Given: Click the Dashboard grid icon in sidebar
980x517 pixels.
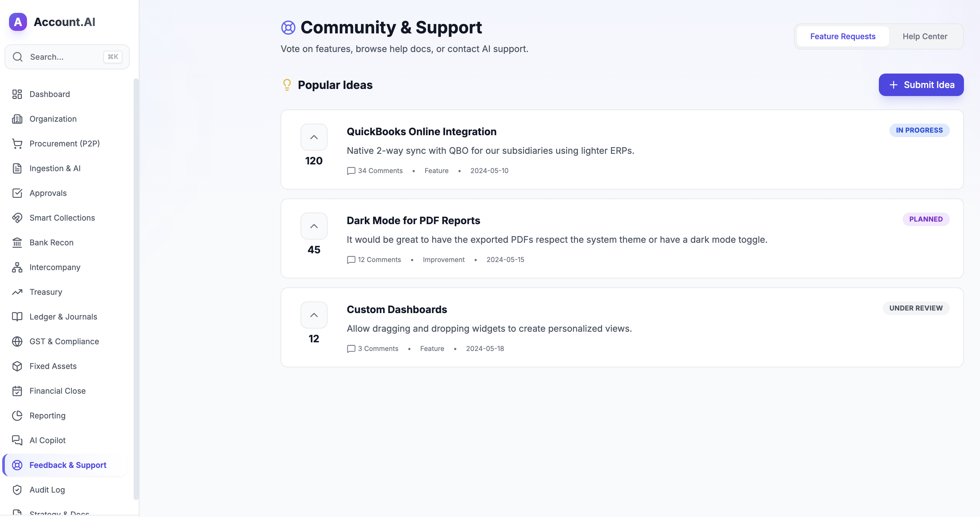Looking at the screenshot, I should 17,94.
